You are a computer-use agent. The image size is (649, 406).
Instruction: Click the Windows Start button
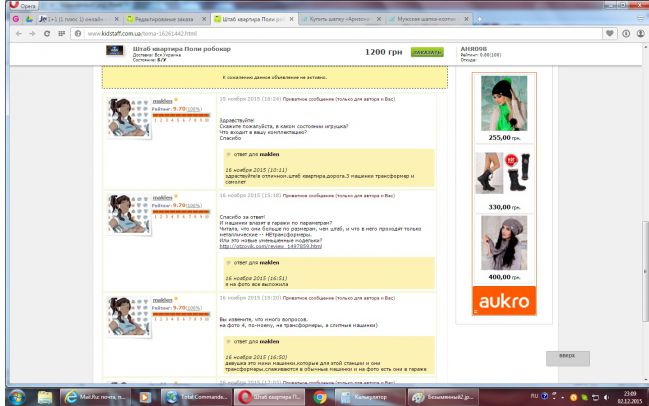tap(17, 396)
